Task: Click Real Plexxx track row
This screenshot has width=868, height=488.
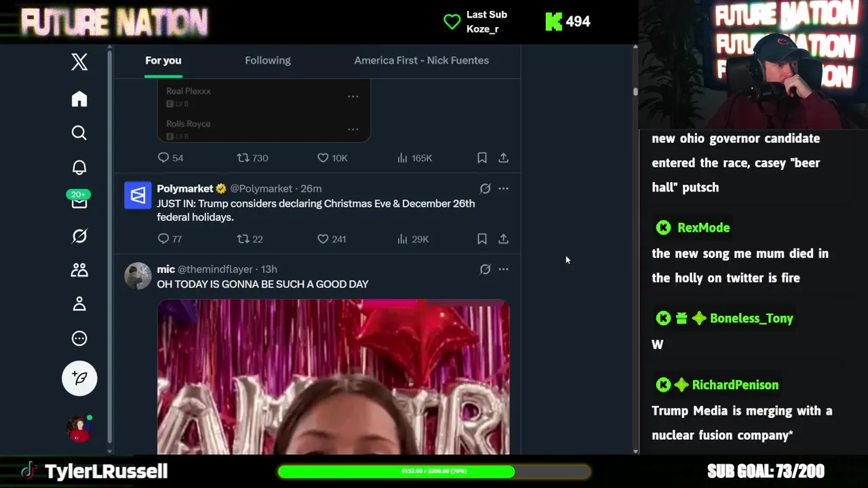Action: pyautogui.click(x=264, y=96)
